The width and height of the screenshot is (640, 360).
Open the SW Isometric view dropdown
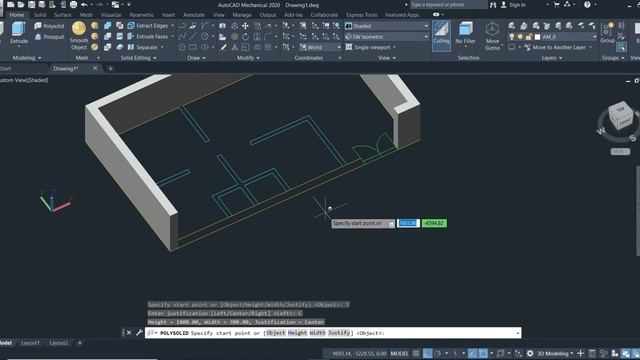pos(387,37)
